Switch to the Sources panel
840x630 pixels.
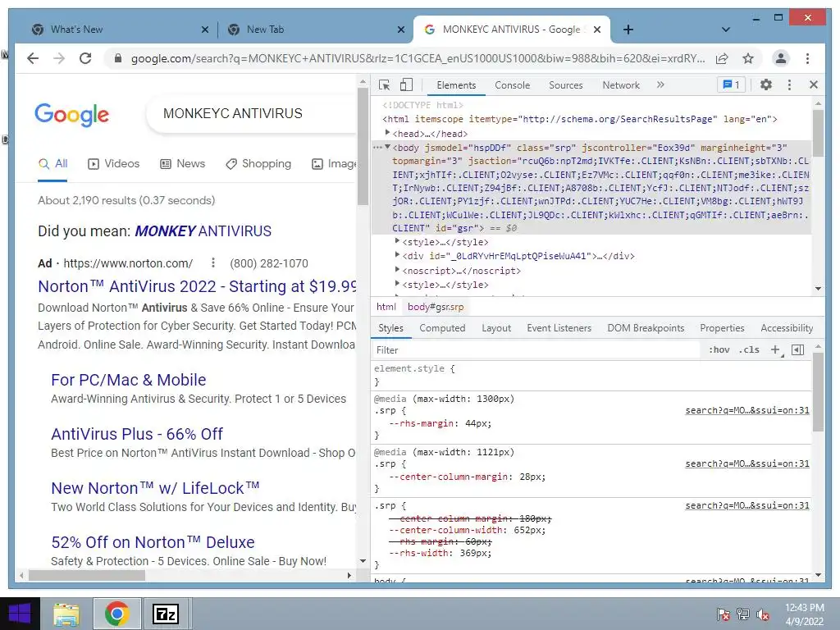pos(566,84)
